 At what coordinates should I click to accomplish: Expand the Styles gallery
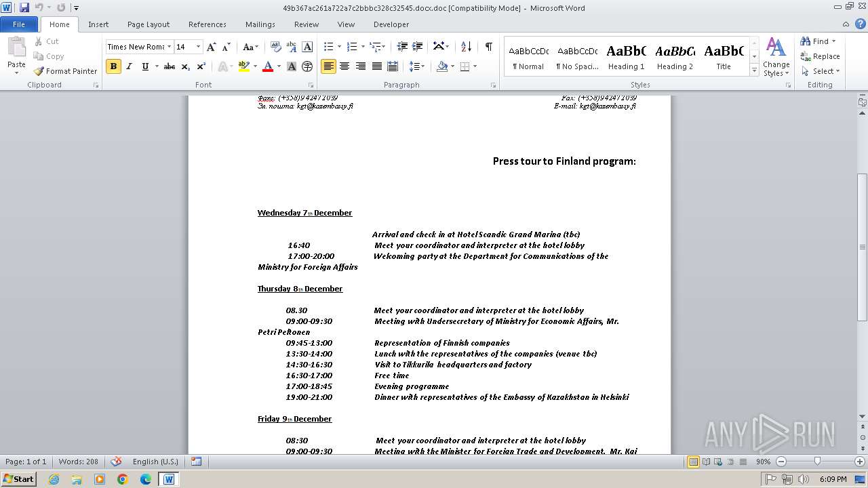[x=754, y=70]
